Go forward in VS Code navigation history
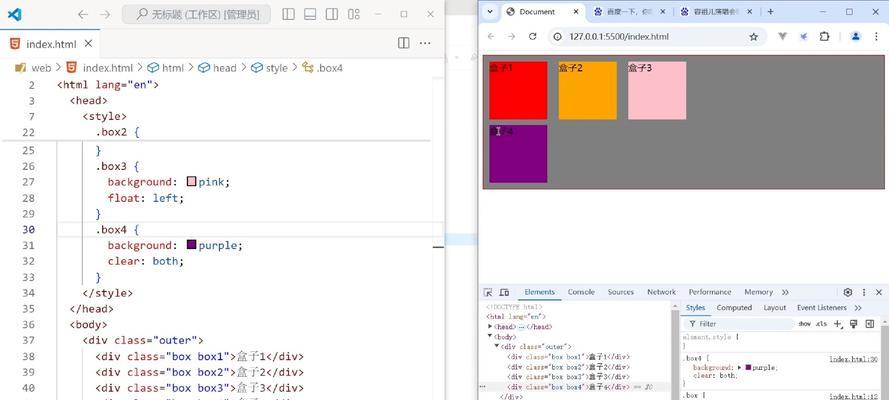Image resolution: width=889 pixels, height=400 pixels. [x=105, y=14]
